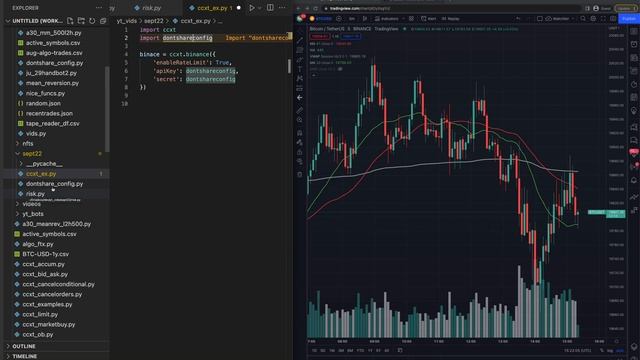Click the Run Python File play icon
Screen dimensions: 640x360
point(252,8)
